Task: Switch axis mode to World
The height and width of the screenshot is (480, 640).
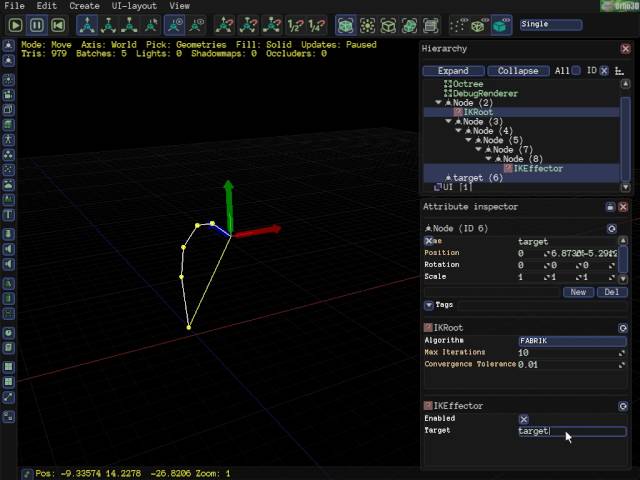Action: point(175,25)
